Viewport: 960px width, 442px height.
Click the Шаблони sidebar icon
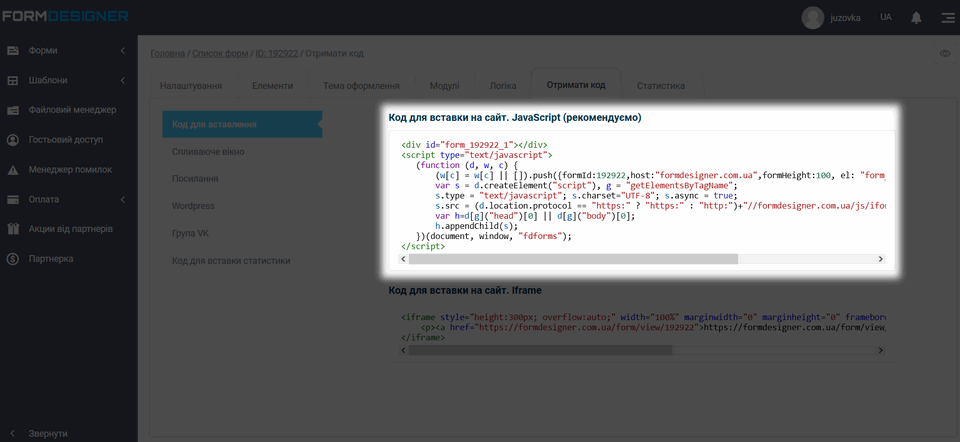13,81
